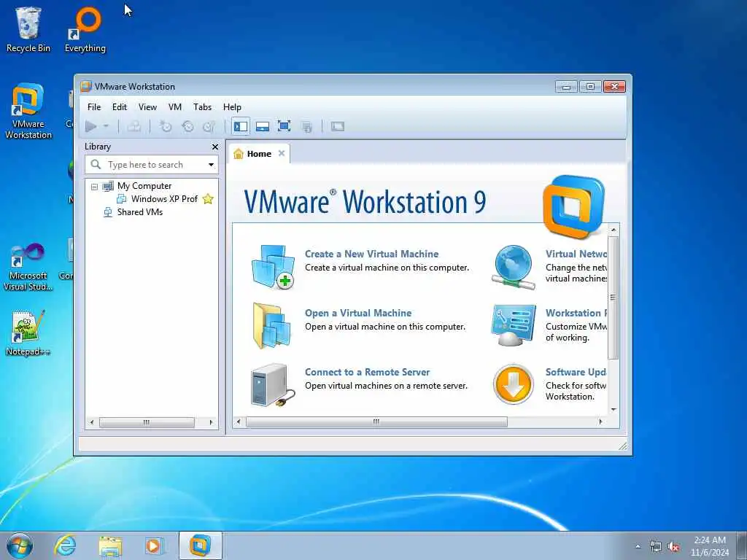Collapse the My Computer tree node
The height and width of the screenshot is (560, 747).
(x=94, y=187)
